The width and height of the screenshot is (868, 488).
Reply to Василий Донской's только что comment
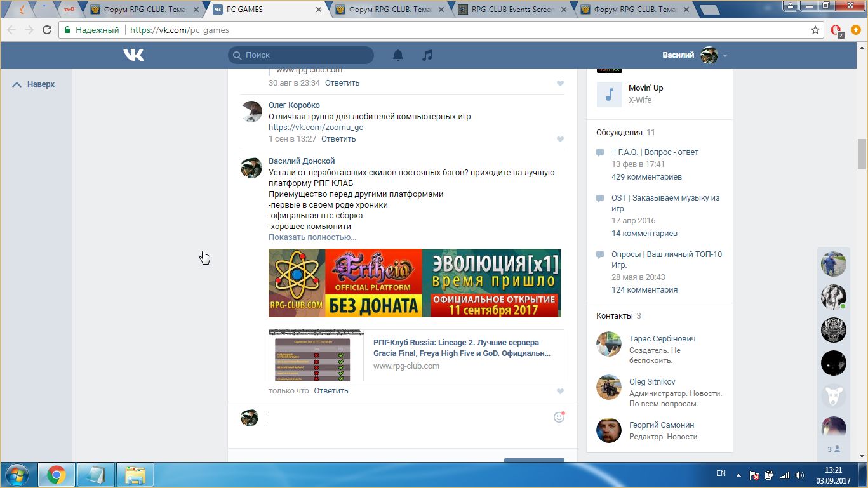click(x=331, y=391)
